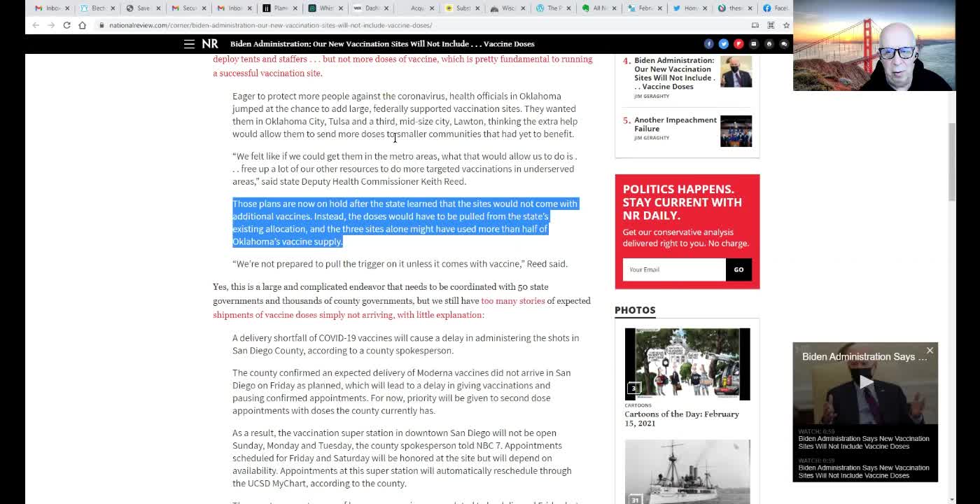Open 'Another Impeachment Failure' trending headline
Screen dimensions: 980x504
click(675, 124)
